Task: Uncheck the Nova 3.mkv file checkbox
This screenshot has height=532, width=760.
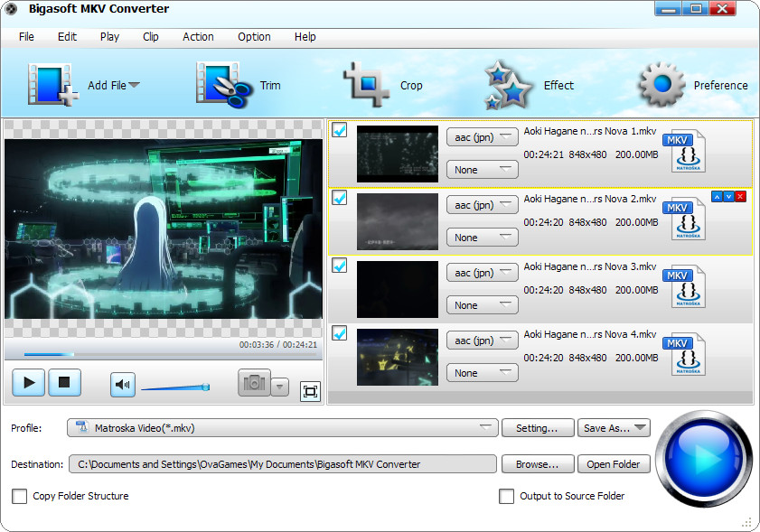Action: 339,266
